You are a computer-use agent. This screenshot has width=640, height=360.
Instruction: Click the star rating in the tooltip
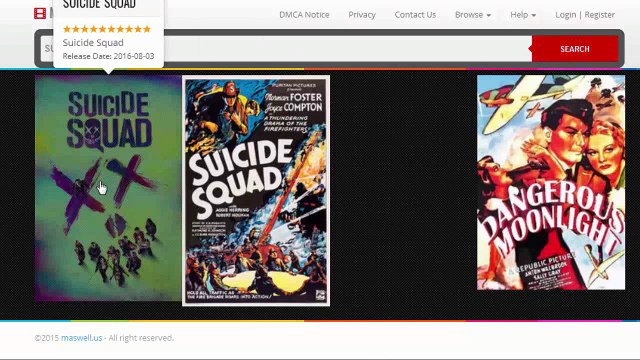coord(107,29)
